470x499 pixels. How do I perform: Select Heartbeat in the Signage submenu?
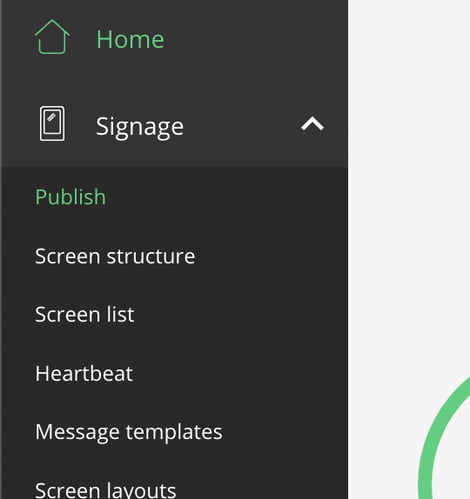click(x=84, y=373)
